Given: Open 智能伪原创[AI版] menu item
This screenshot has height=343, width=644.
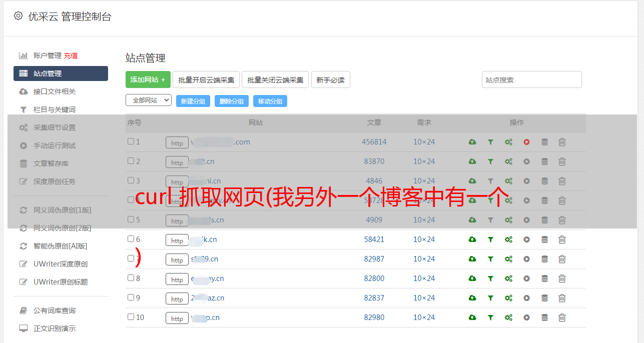Looking at the screenshot, I should 61,246.
